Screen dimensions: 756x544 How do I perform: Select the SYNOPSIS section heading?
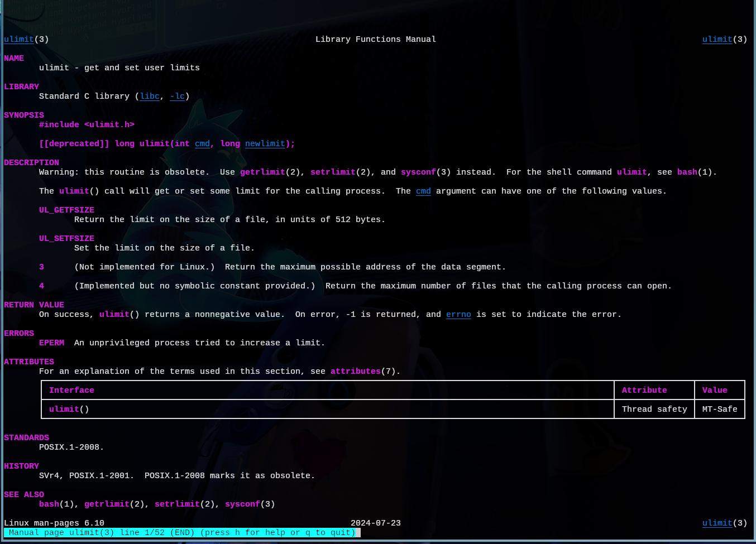click(24, 115)
